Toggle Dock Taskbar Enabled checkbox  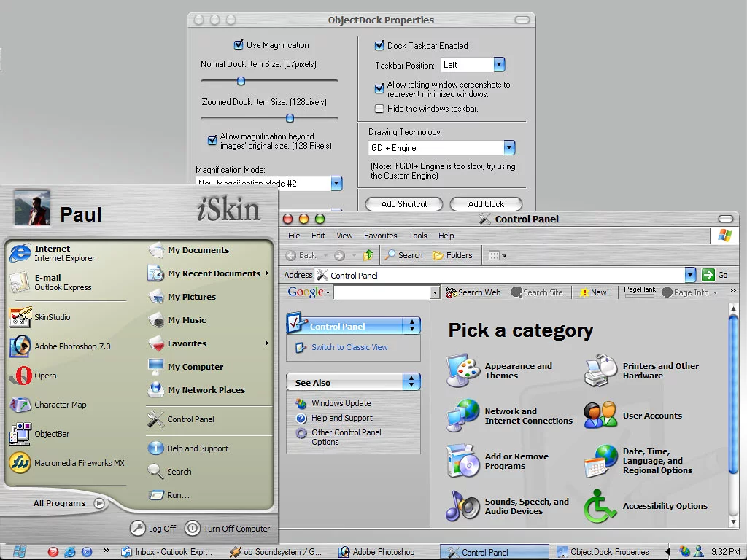click(x=379, y=45)
